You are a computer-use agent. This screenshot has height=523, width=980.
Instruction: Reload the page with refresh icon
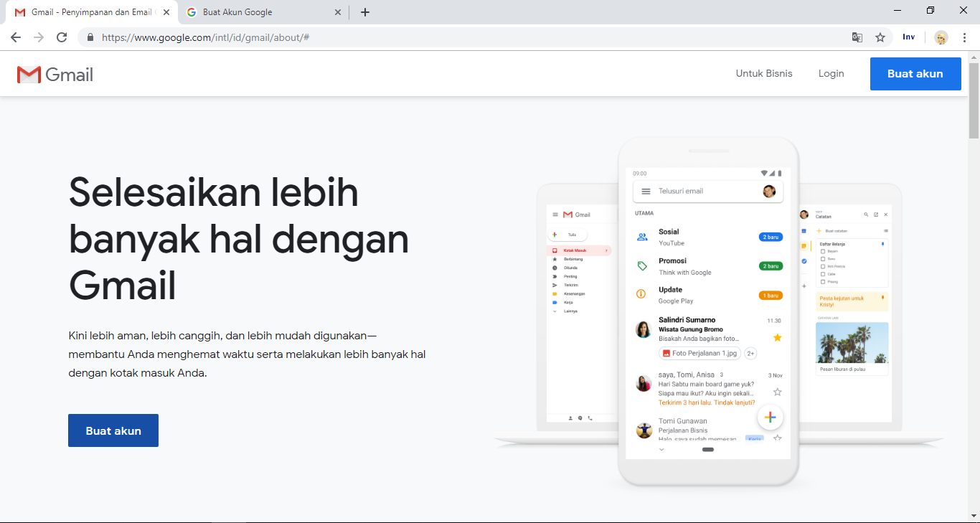click(x=62, y=37)
